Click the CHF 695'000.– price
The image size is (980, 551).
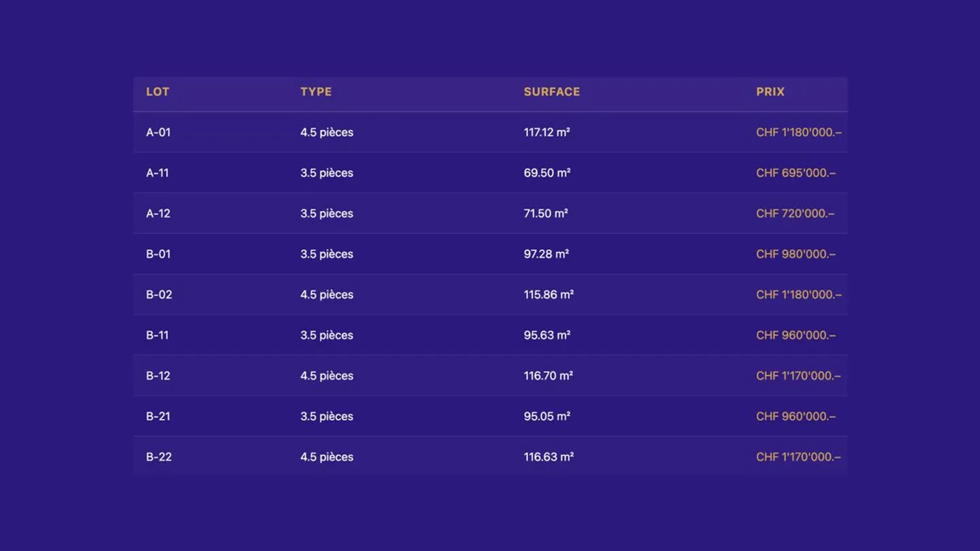796,173
